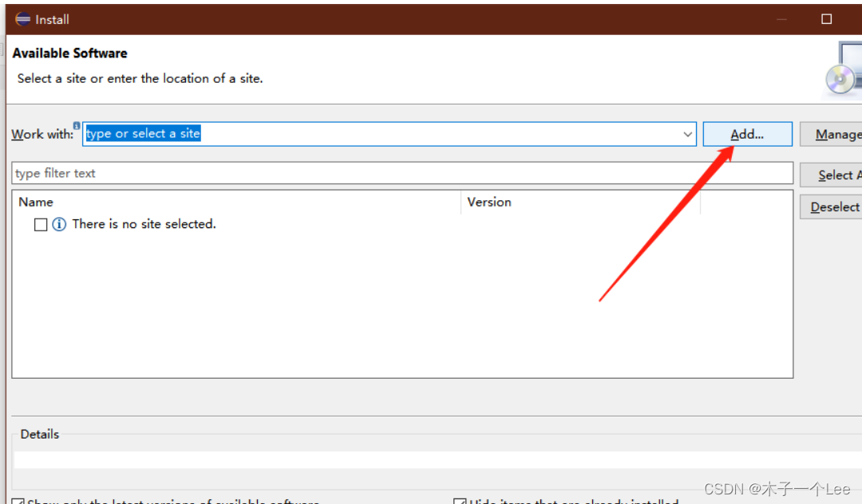Click the Name column header
Screen dimensions: 862x504
pyautogui.click(x=236, y=202)
